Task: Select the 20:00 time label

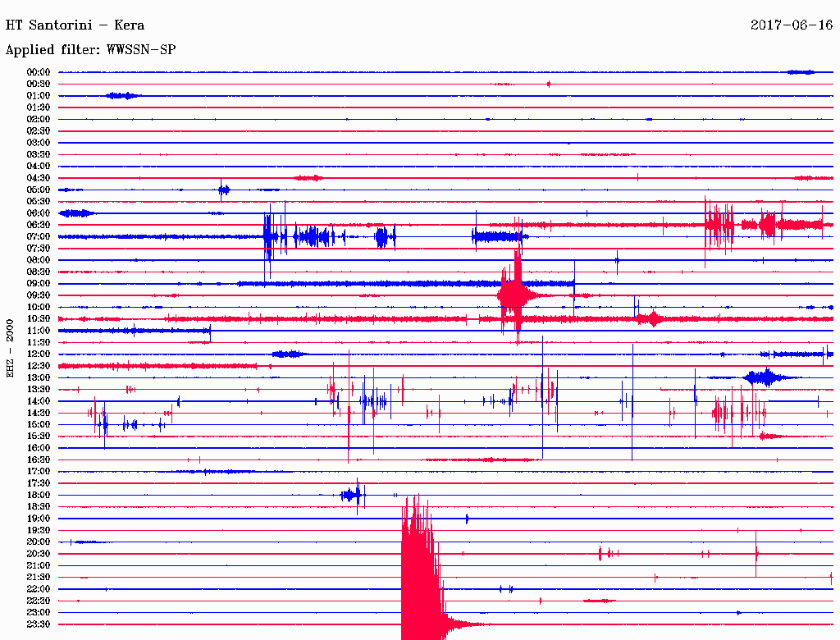Action: tap(39, 542)
